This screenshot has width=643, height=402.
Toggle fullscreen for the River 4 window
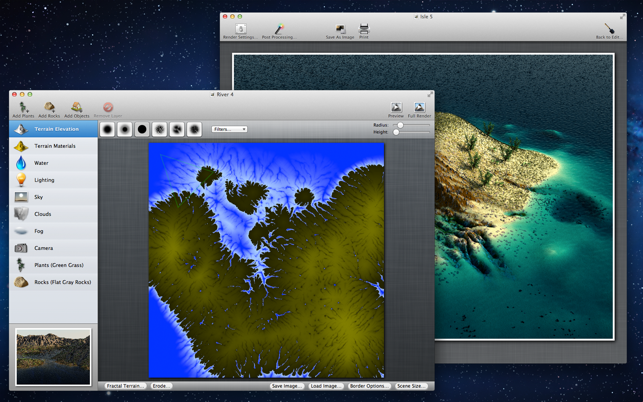[430, 94]
